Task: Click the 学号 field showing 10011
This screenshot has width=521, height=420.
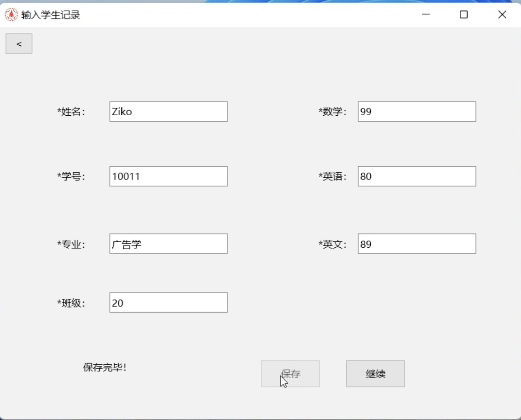Action: tap(168, 177)
